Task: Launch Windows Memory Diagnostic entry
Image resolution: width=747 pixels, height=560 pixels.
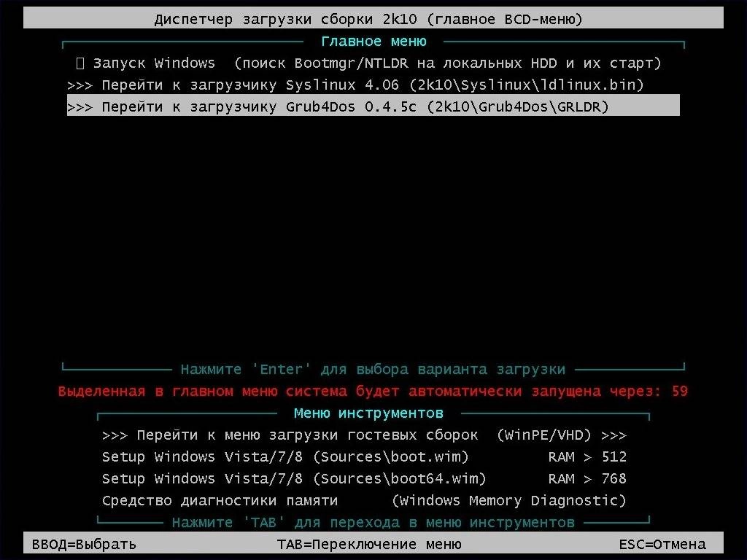Action: coord(364,501)
